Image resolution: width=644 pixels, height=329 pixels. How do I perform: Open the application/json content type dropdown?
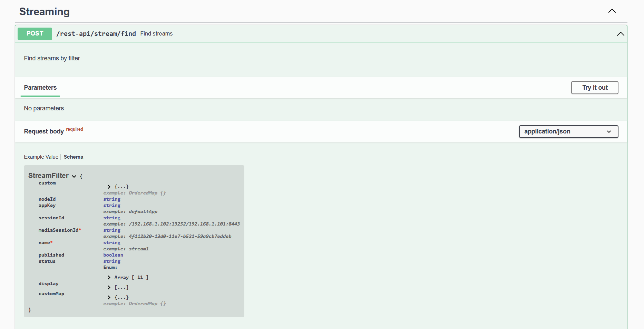(x=568, y=131)
